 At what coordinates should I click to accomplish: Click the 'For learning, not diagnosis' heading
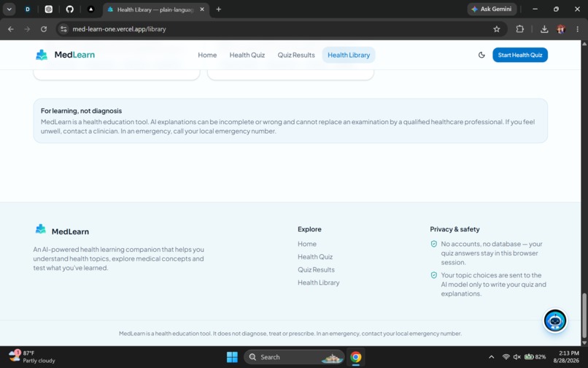(x=82, y=111)
